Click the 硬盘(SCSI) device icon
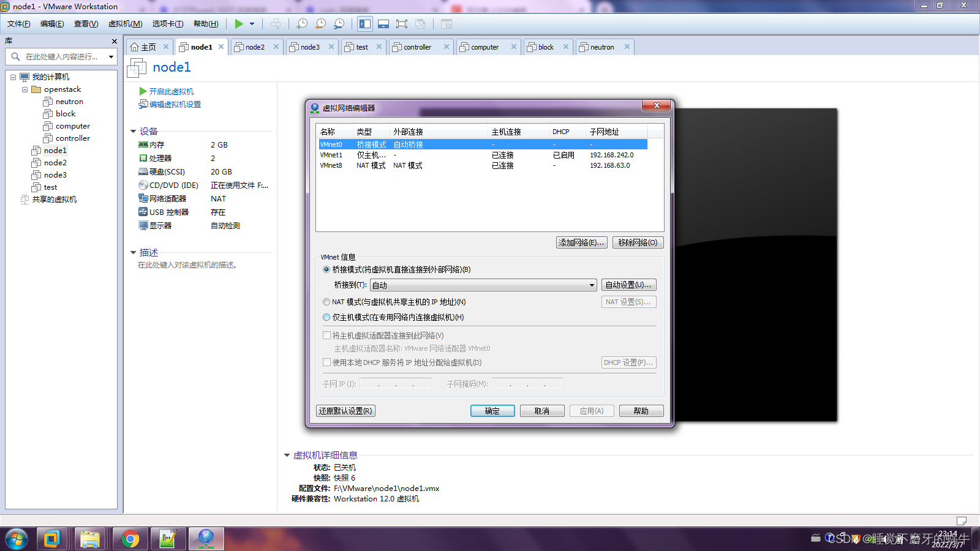 coord(143,171)
